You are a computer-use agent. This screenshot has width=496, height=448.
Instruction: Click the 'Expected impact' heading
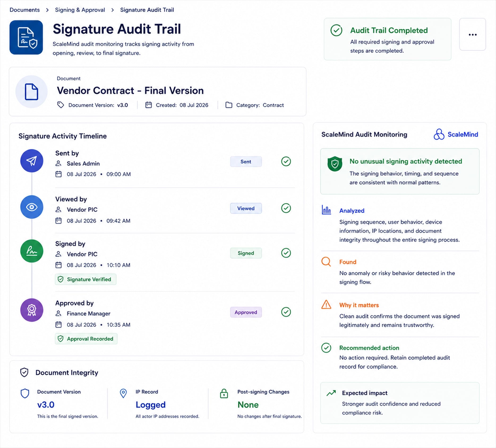pos(365,393)
